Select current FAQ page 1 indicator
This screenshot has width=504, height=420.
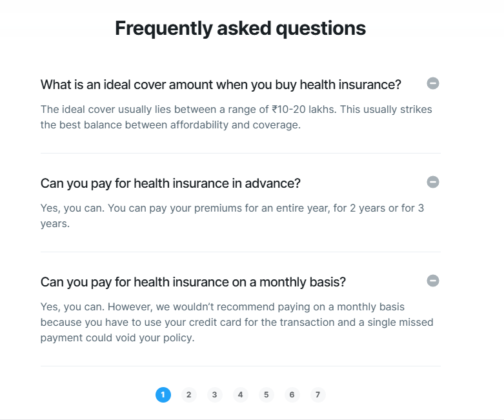pyautogui.click(x=163, y=395)
